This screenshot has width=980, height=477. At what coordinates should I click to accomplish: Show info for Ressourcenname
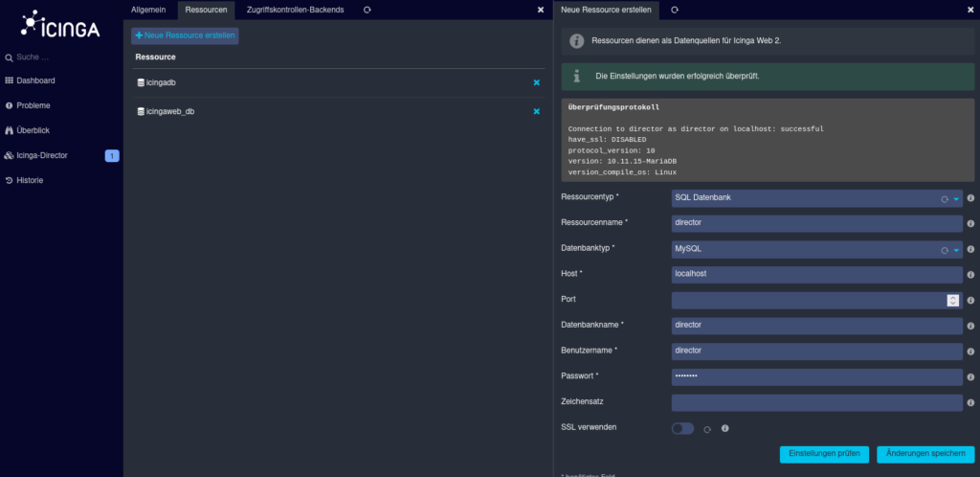(970, 224)
